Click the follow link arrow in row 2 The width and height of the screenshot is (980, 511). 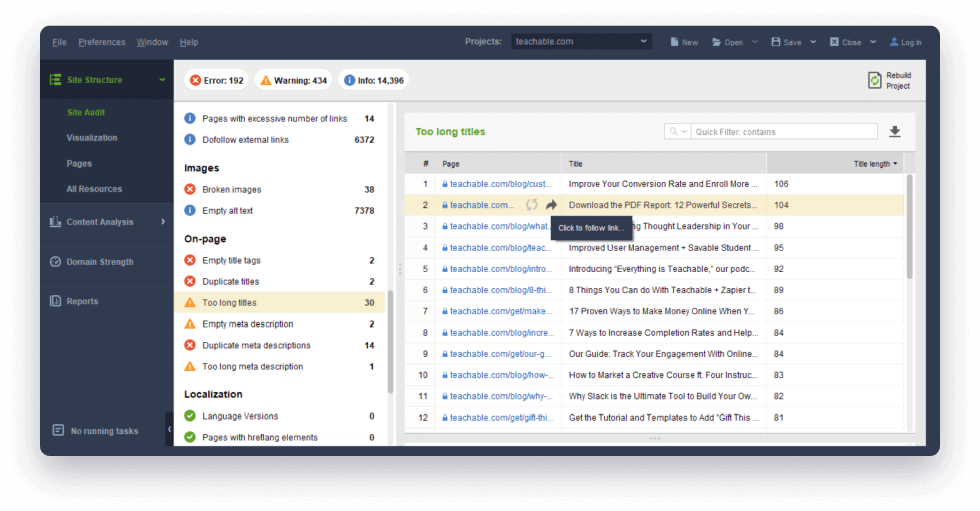coord(551,204)
